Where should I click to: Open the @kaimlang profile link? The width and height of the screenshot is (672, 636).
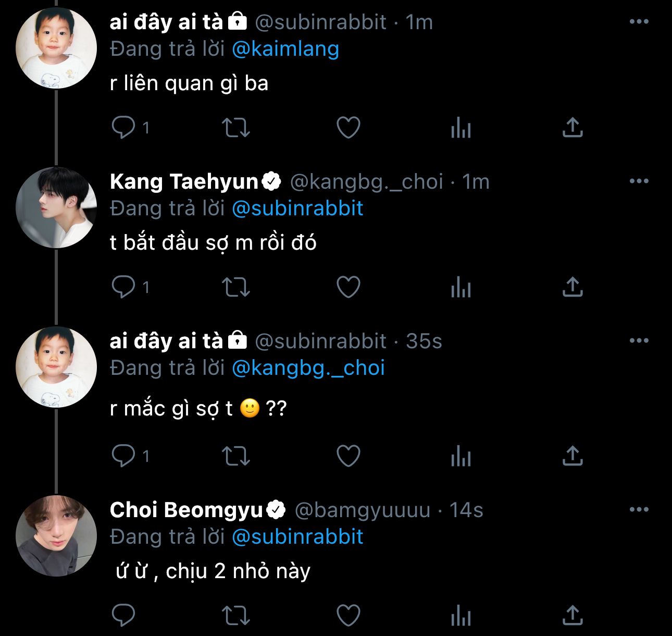coord(285,49)
